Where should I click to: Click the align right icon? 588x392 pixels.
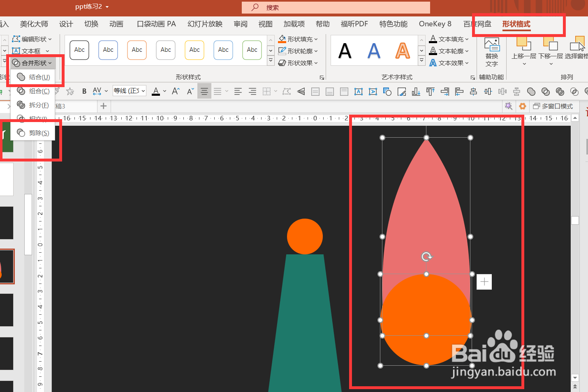point(445,91)
